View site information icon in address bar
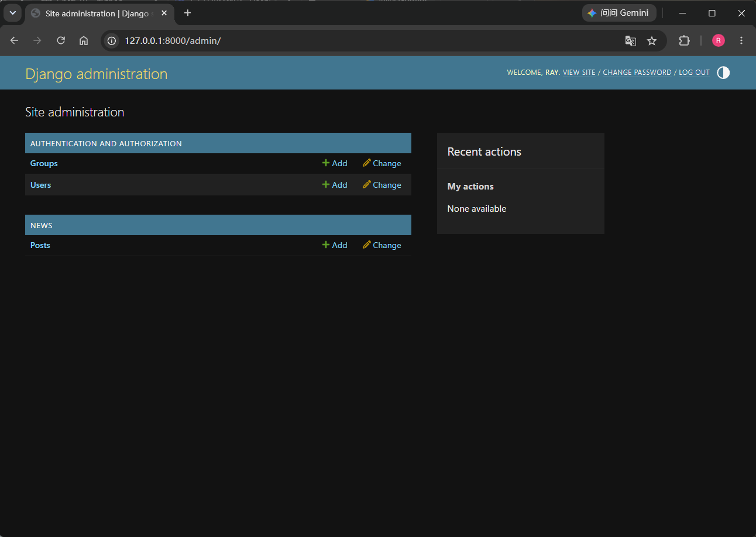The width and height of the screenshot is (756, 537). (x=112, y=40)
